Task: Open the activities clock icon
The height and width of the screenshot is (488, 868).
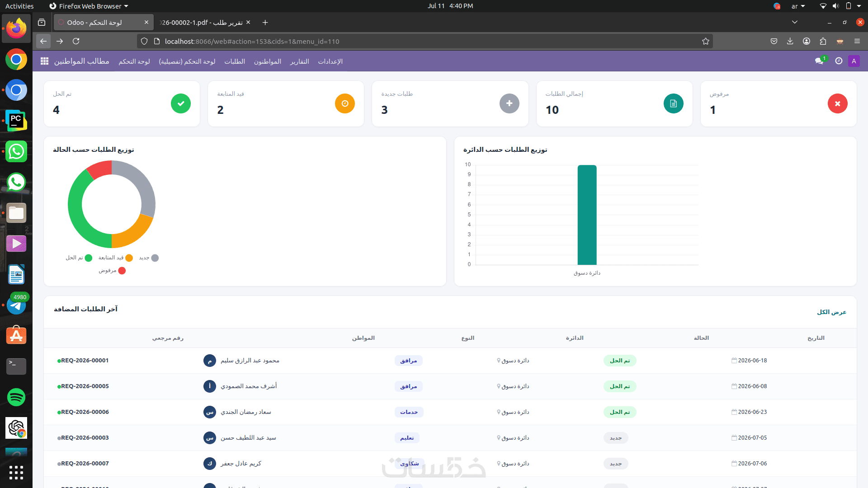Action: coord(839,61)
